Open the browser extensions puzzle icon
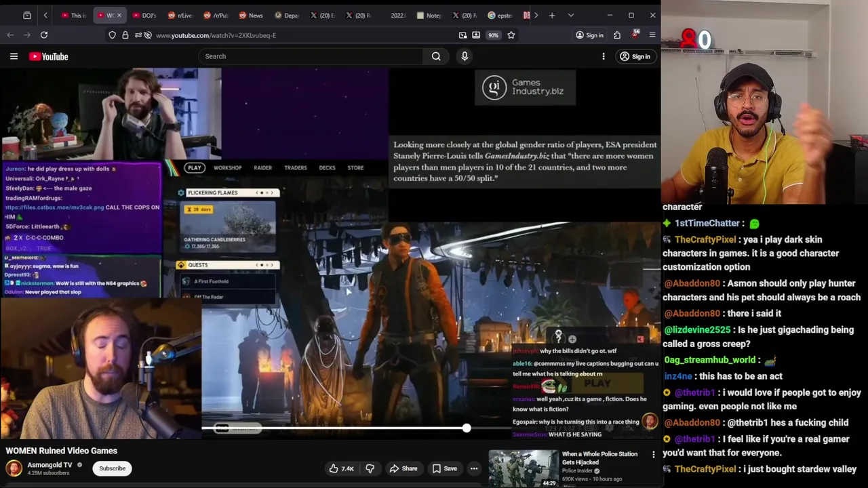 click(x=617, y=35)
